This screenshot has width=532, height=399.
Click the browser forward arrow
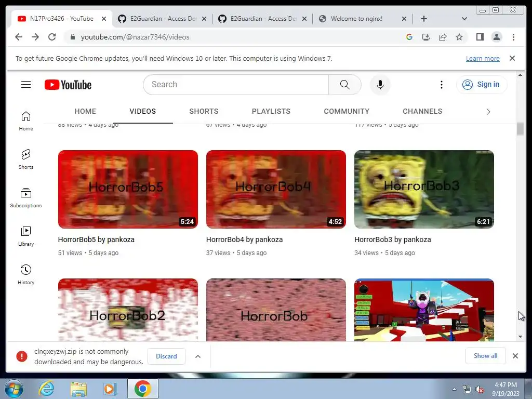(x=35, y=37)
